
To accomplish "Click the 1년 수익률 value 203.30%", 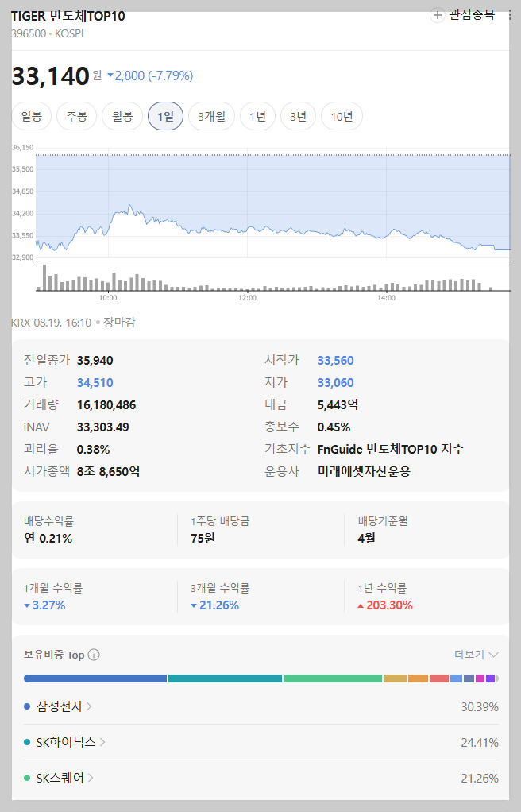I will [x=385, y=605].
